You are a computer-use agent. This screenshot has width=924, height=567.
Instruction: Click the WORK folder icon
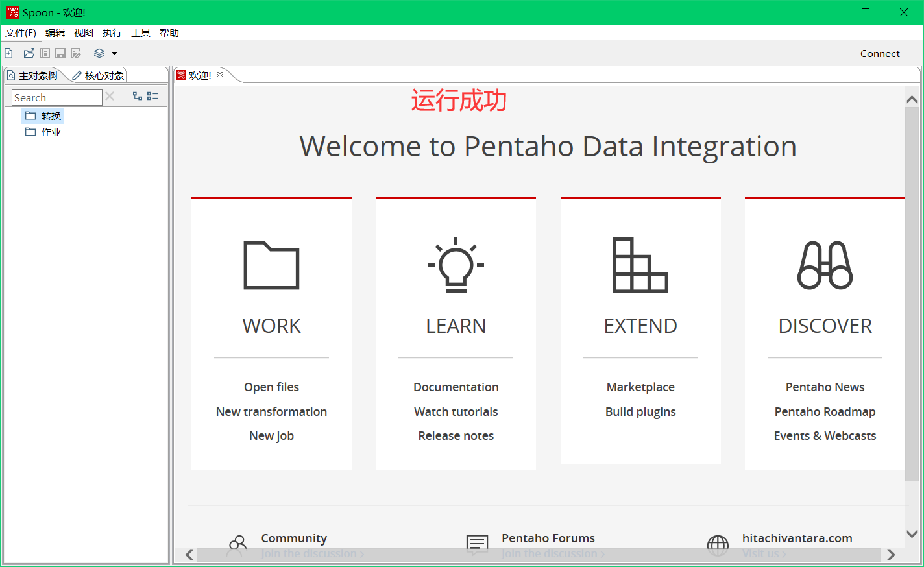271,265
